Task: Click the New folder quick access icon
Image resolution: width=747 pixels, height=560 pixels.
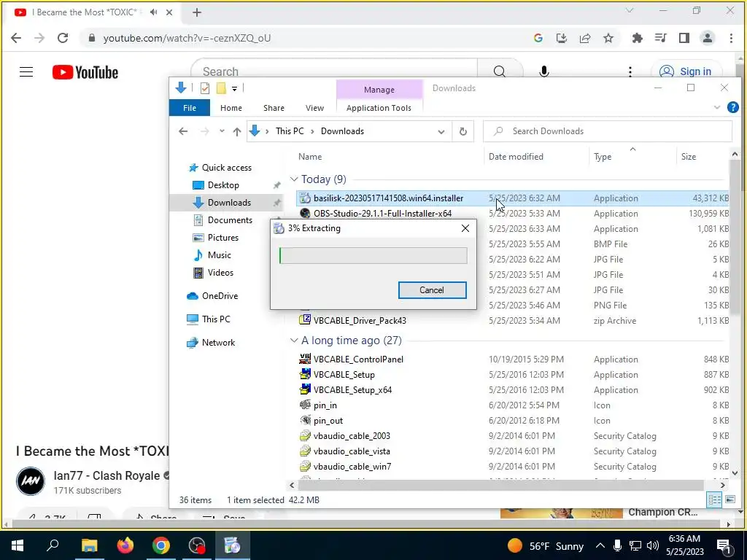Action: point(221,88)
